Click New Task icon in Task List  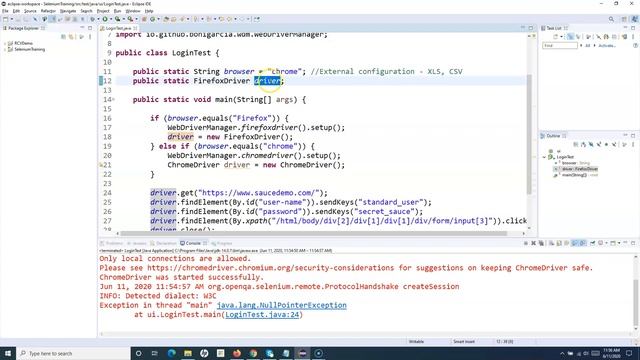click(555, 37)
